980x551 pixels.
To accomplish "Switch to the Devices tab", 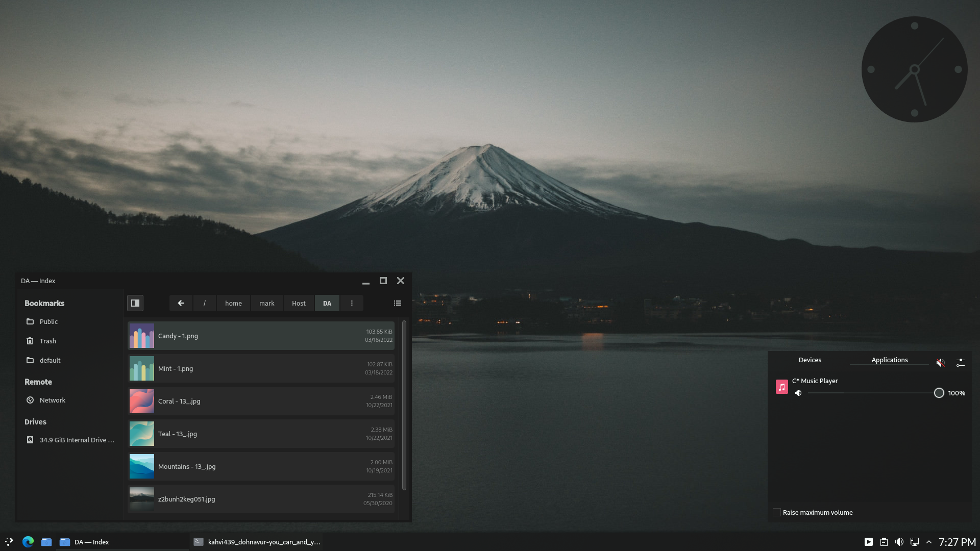I will click(x=810, y=360).
